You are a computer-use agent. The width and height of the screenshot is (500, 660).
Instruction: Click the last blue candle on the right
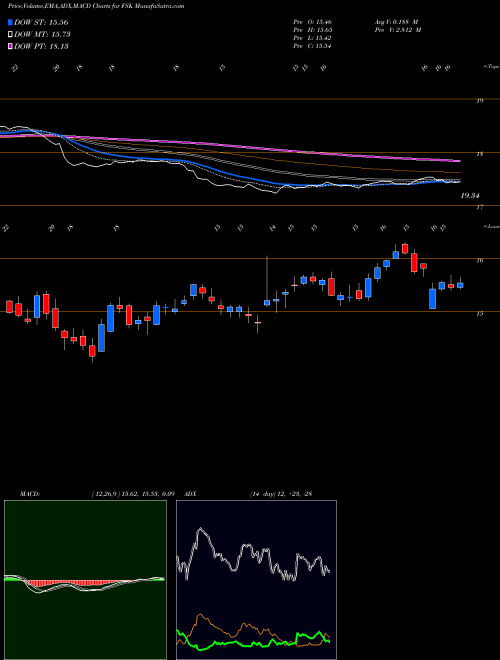(460, 285)
